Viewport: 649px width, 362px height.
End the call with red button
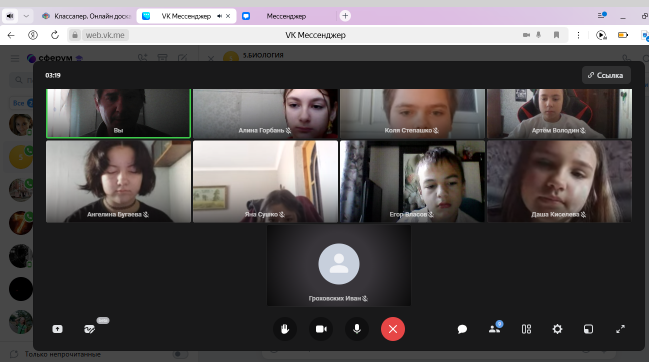[393, 329]
